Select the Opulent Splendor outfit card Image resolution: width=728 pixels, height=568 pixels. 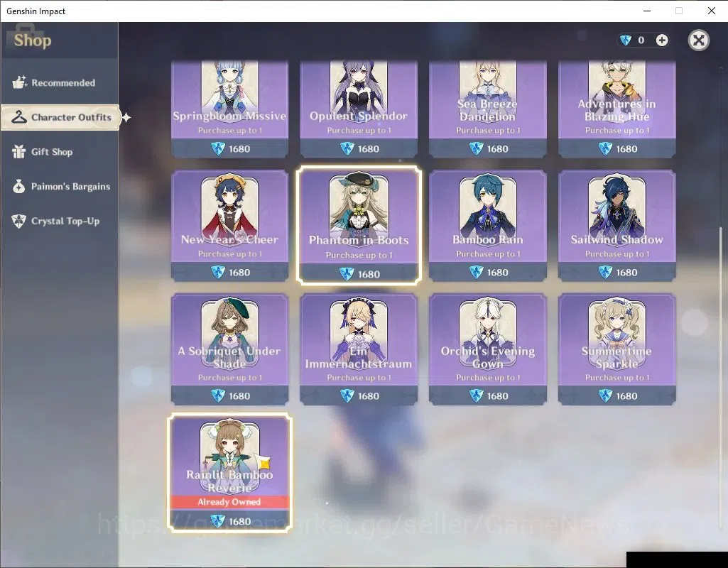click(359, 109)
